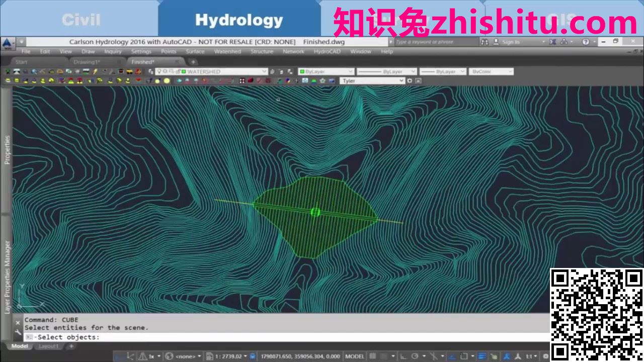
Task: Click the keyword or phrase search field
Action: 438,42
